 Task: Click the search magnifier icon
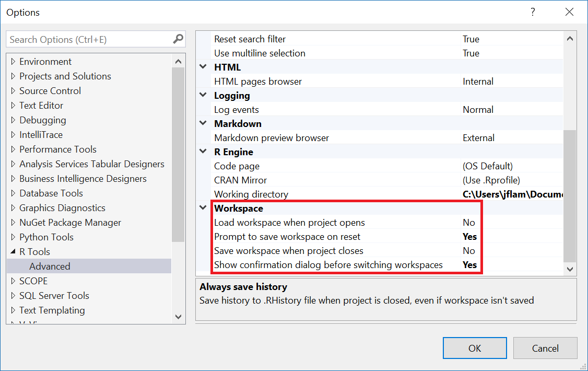[178, 39]
